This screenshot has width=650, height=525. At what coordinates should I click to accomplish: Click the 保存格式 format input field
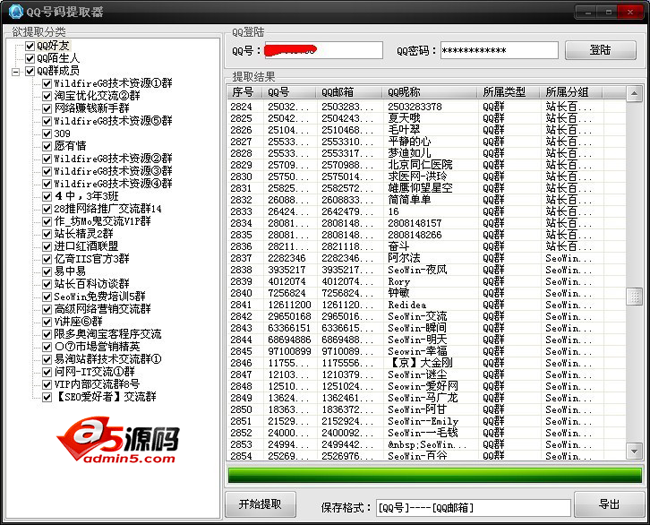point(473,508)
